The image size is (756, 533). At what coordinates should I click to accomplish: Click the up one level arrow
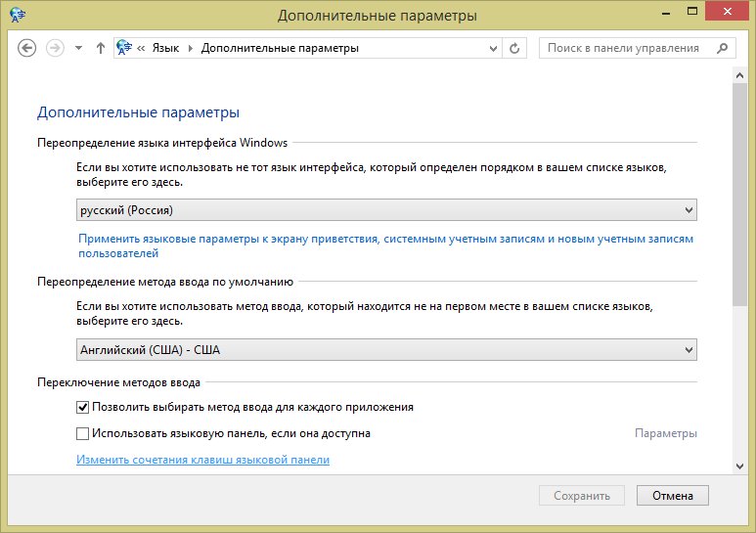(100, 48)
